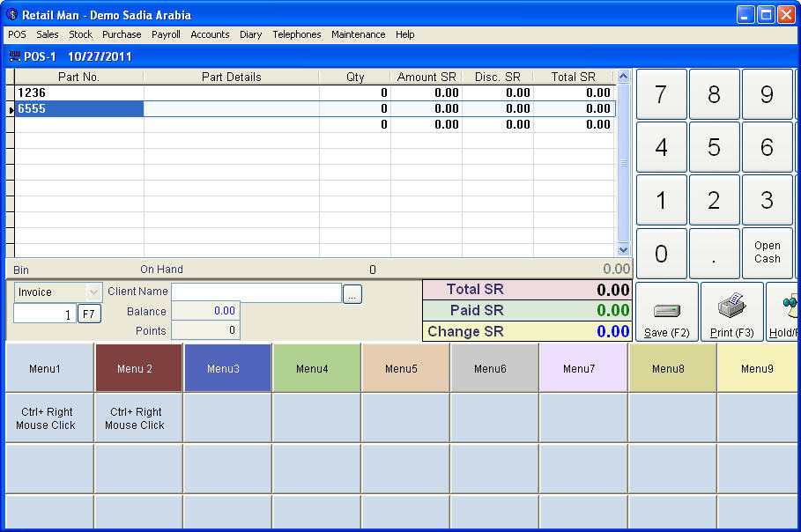Open the Maintenance menu
The image size is (801, 532).
coord(358,34)
